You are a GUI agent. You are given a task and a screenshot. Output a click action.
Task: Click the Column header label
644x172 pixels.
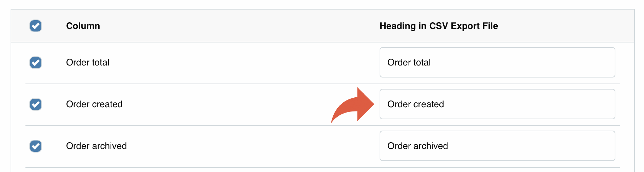coord(83,26)
